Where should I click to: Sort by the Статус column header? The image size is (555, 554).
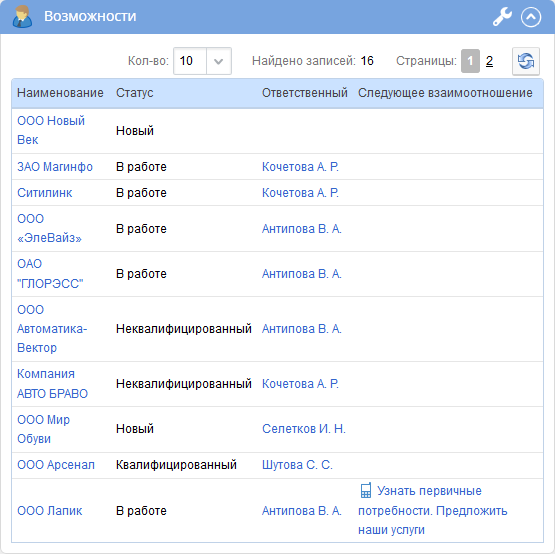click(x=135, y=93)
